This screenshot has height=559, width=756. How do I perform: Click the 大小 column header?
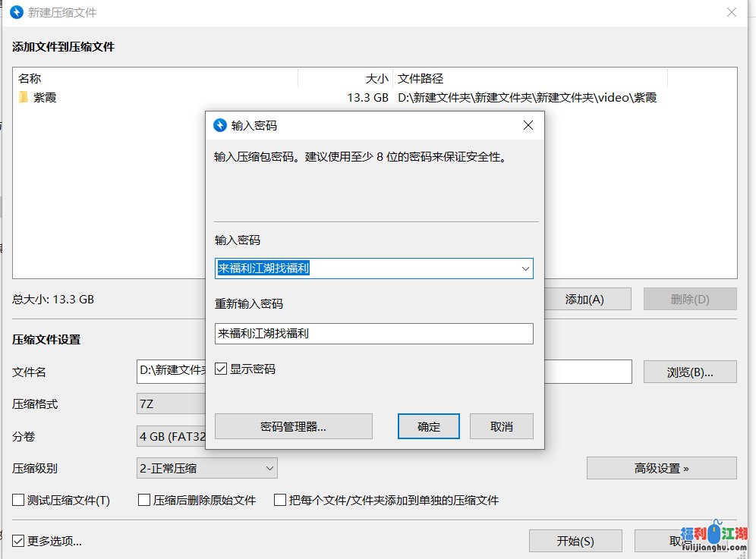(376, 78)
